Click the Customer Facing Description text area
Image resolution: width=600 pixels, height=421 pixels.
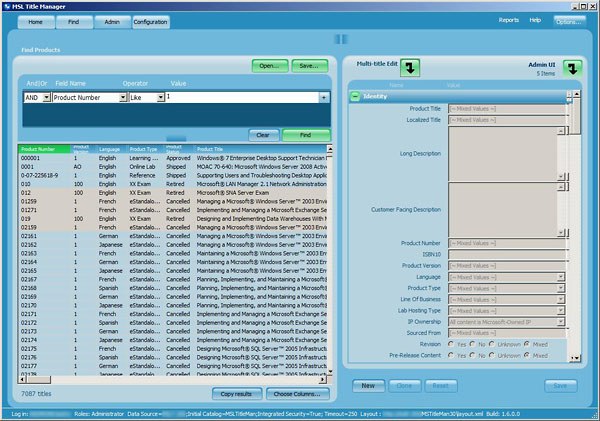[503, 209]
